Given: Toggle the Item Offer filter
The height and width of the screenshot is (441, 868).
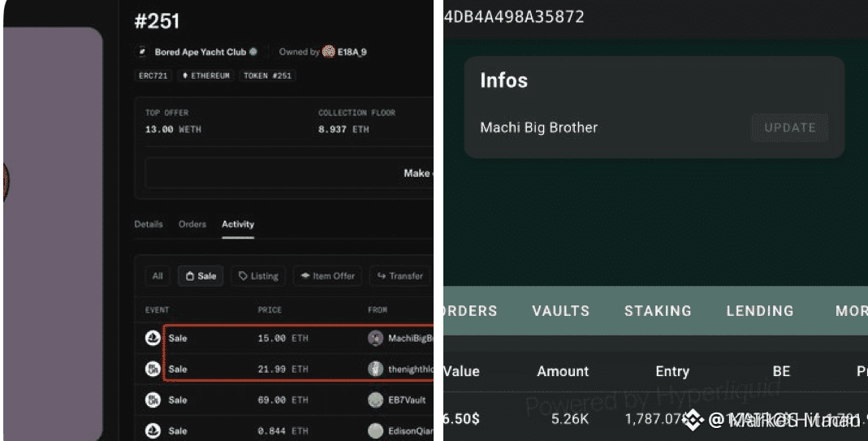Looking at the screenshot, I should [x=327, y=276].
